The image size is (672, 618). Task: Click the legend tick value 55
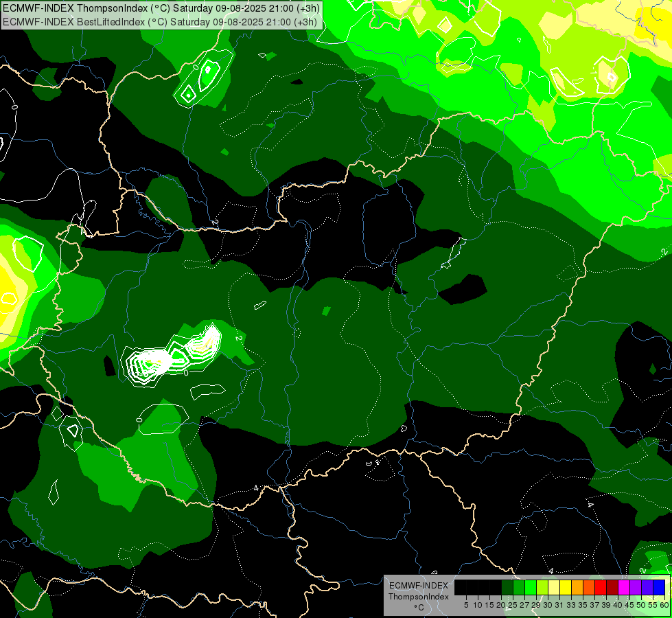point(653,605)
